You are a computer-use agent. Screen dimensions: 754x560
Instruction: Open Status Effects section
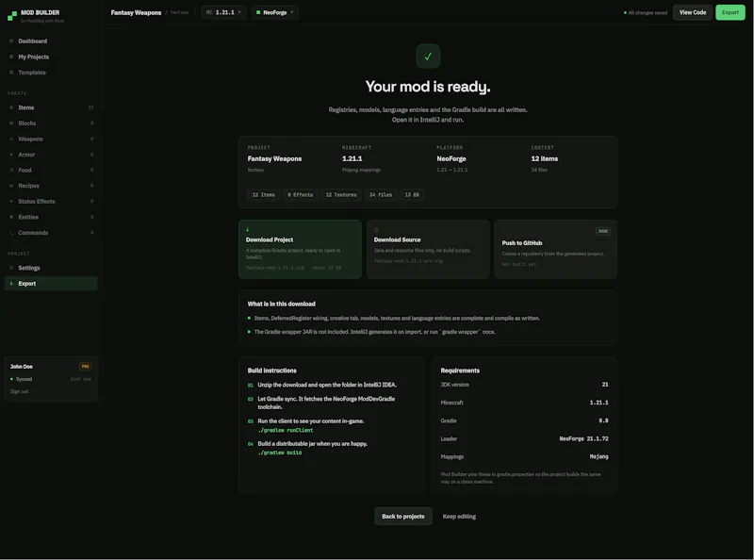(51, 201)
